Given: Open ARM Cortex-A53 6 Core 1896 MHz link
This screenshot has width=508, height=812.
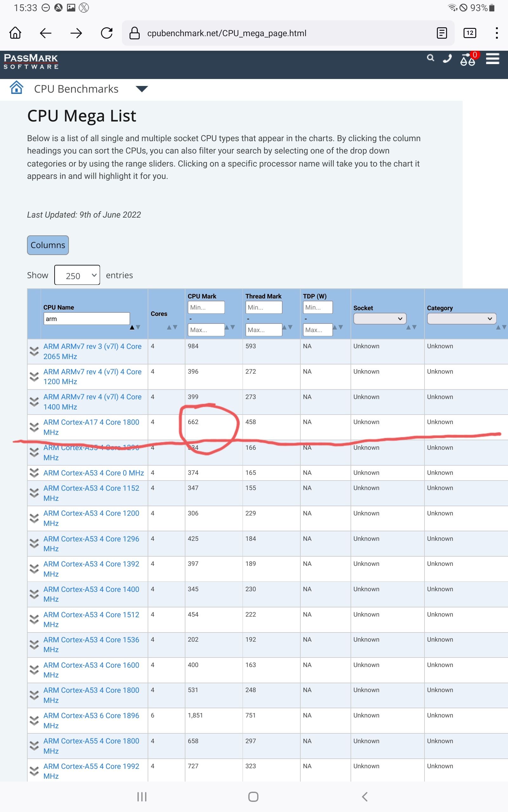Looking at the screenshot, I should [91, 720].
